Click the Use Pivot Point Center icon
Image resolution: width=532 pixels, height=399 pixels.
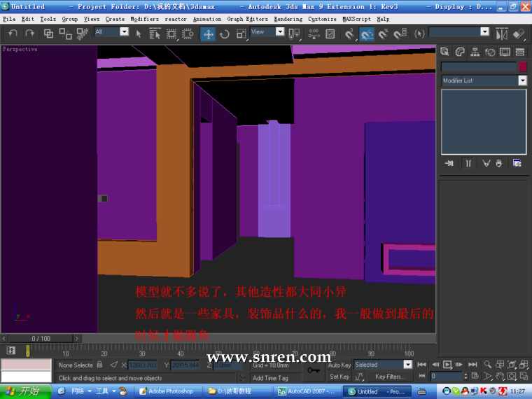click(x=294, y=34)
